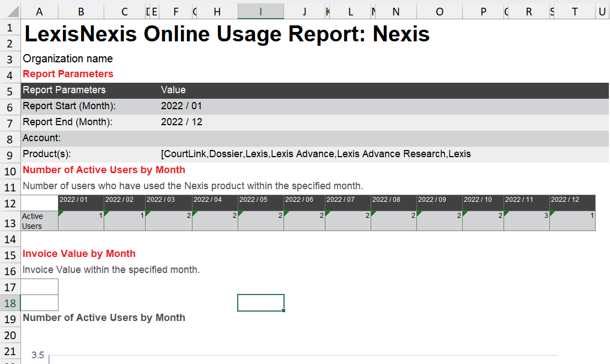Click 'Report Start (Month):' label
The width and height of the screenshot is (610, 364).
[x=69, y=106]
